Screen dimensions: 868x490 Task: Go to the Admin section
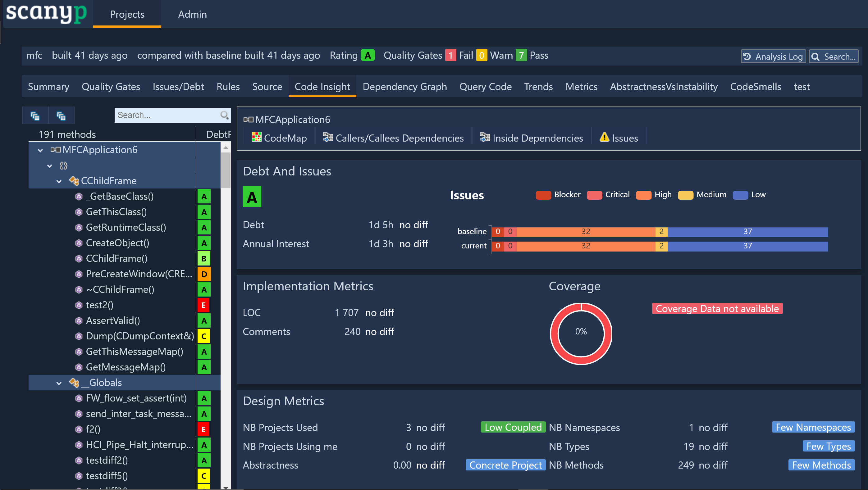click(192, 14)
